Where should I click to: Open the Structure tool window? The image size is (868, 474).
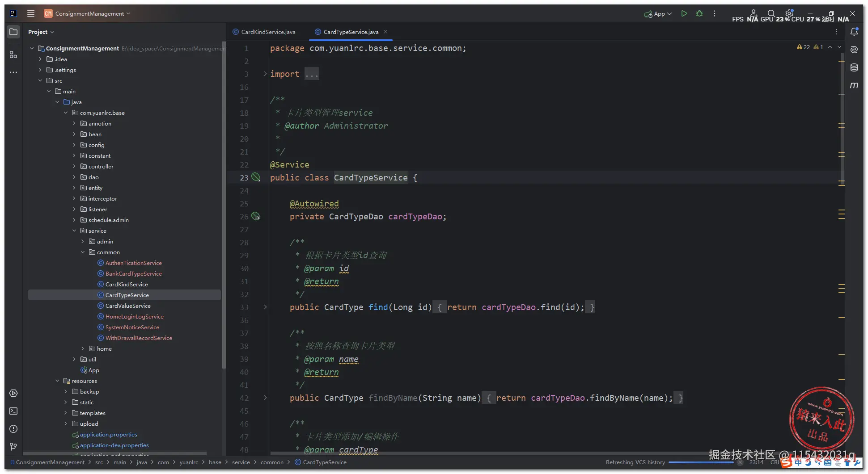[x=13, y=55]
